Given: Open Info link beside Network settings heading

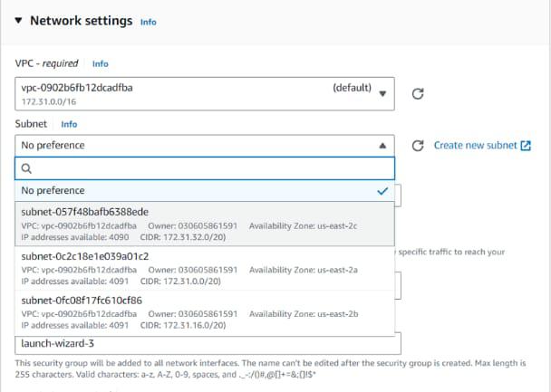Looking at the screenshot, I should pos(148,22).
